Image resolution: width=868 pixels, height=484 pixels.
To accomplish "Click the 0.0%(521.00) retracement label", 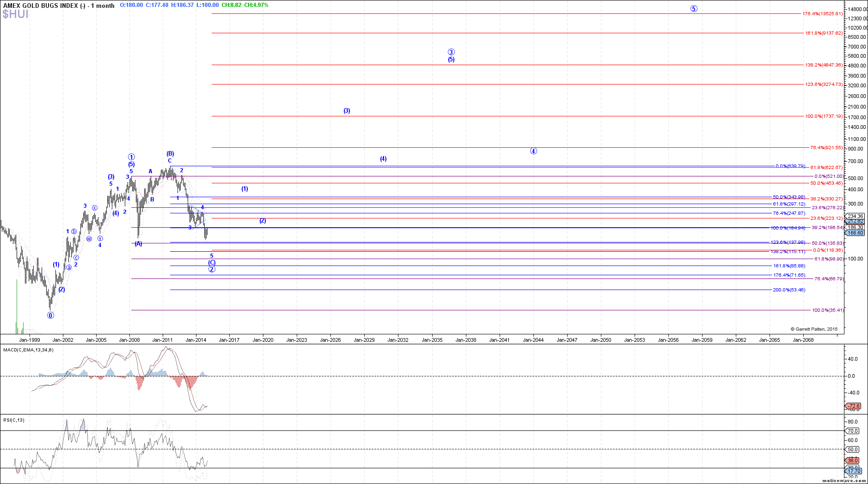I will pos(828,176).
